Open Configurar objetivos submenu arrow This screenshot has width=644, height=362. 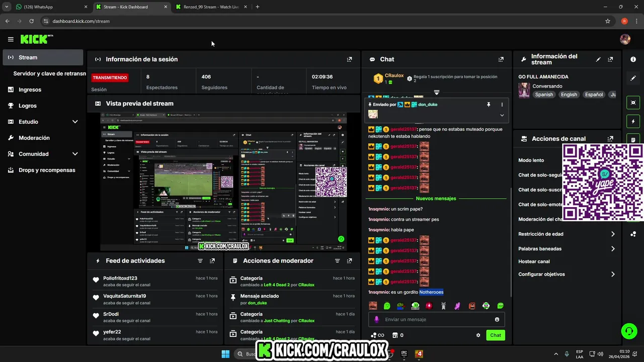613,275
